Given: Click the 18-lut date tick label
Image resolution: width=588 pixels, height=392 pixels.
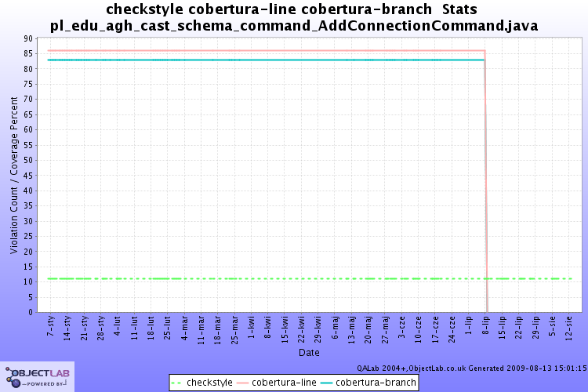Looking at the screenshot, I should point(151,328).
